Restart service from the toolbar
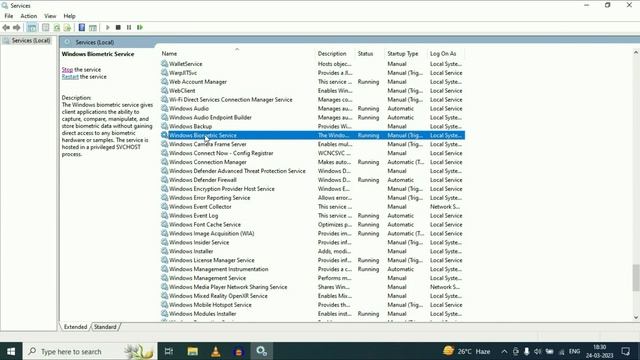The width and height of the screenshot is (640, 360). tap(140, 27)
